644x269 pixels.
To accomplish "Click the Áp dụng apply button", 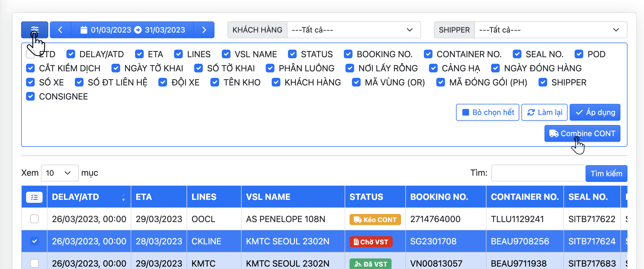I will pyautogui.click(x=595, y=112).
